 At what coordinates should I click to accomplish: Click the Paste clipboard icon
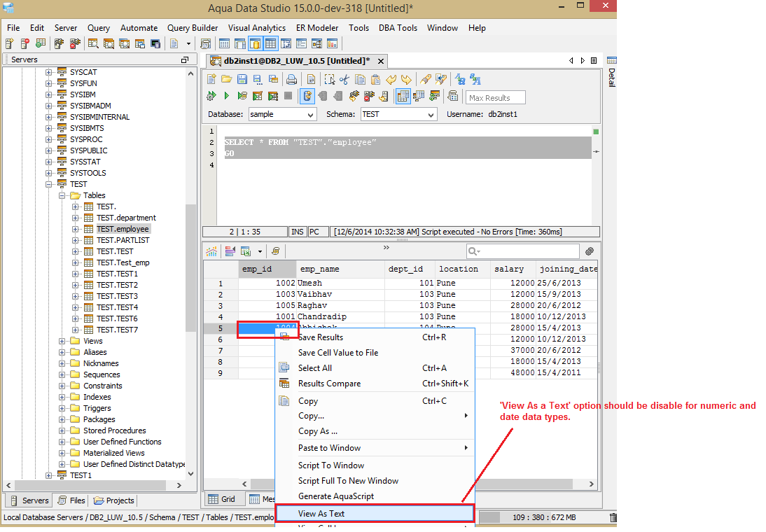(376, 79)
